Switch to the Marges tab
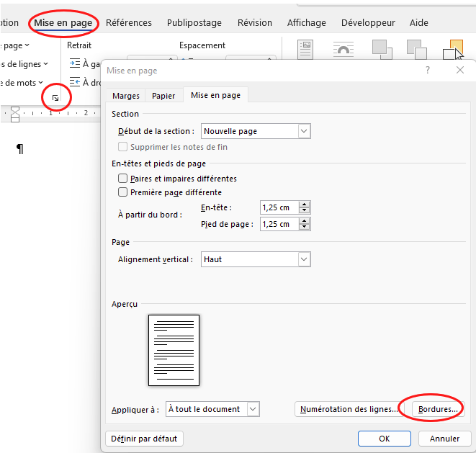This screenshot has height=453, width=476. [126, 96]
